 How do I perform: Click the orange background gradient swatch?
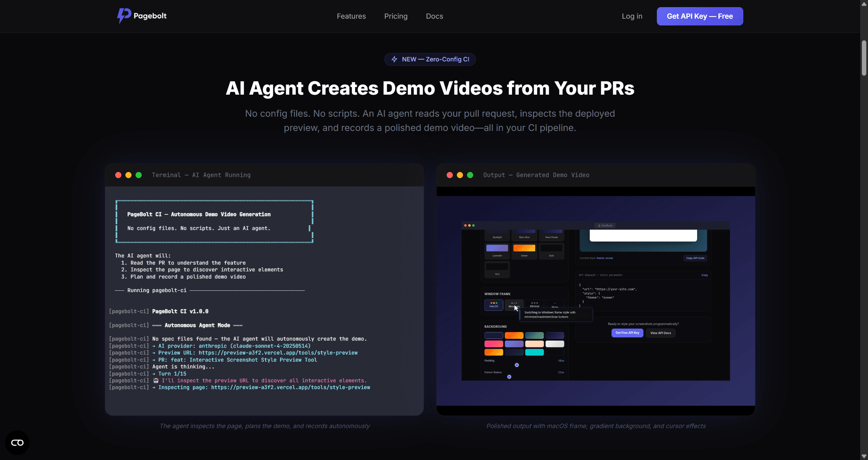point(514,336)
